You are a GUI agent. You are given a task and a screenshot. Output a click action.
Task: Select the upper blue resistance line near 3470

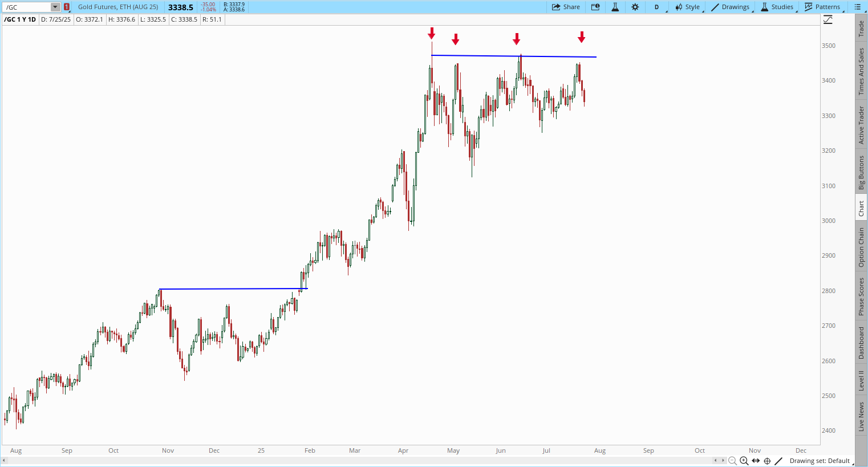pyautogui.click(x=513, y=56)
